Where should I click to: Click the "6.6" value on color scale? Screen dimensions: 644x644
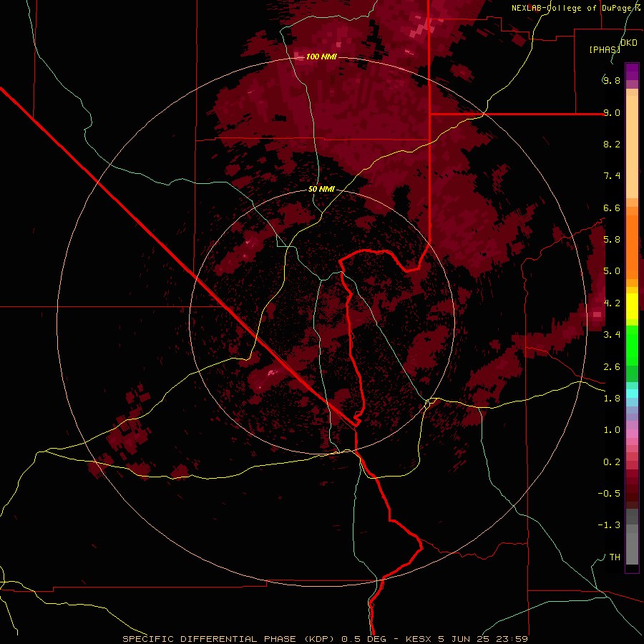click(612, 208)
